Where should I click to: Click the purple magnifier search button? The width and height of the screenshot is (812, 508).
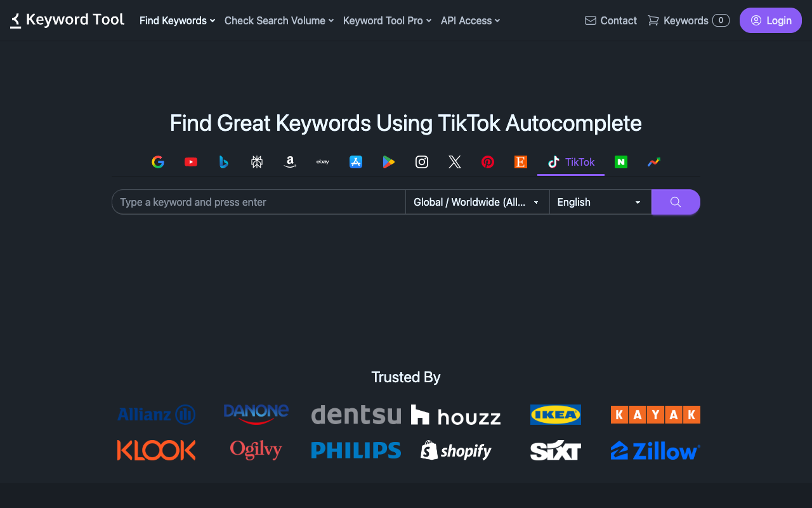676,202
